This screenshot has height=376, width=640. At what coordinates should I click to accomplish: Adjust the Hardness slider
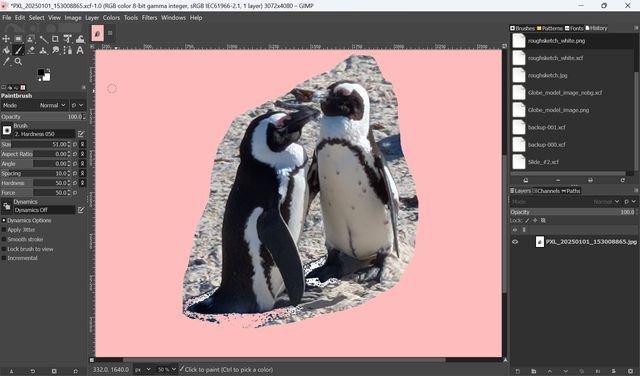[x=36, y=183]
